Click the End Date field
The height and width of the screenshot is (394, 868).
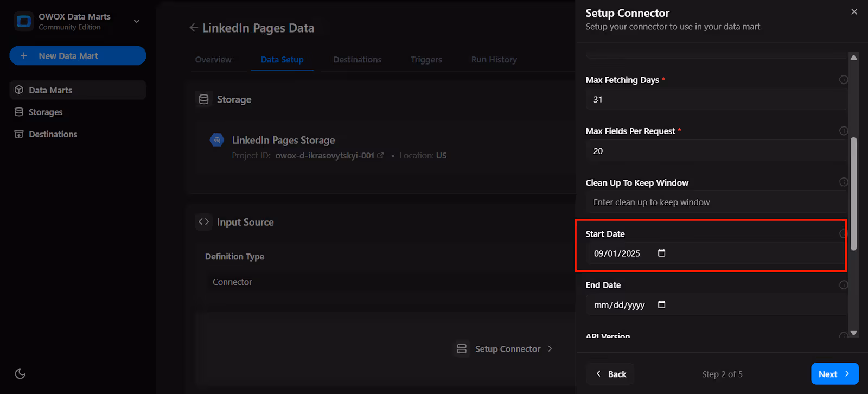[x=716, y=305]
